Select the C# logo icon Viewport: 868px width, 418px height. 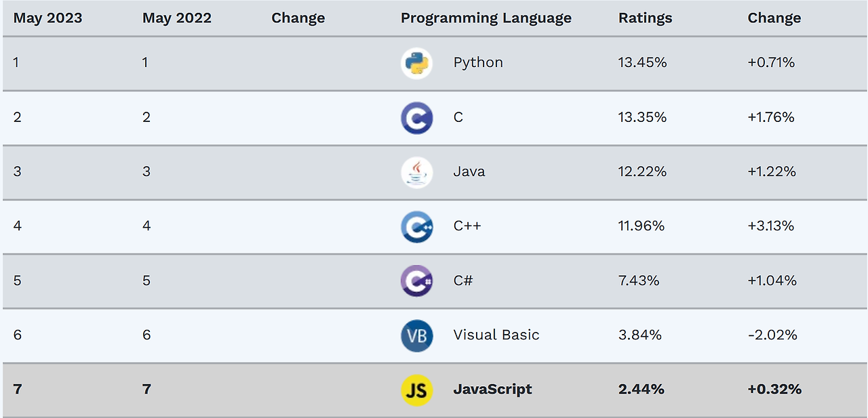click(416, 280)
